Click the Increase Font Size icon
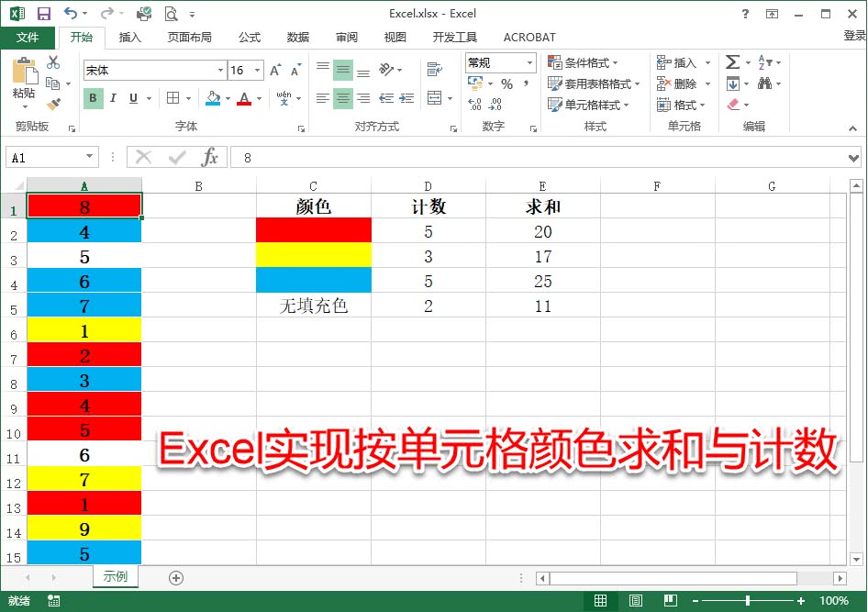 click(x=276, y=71)
